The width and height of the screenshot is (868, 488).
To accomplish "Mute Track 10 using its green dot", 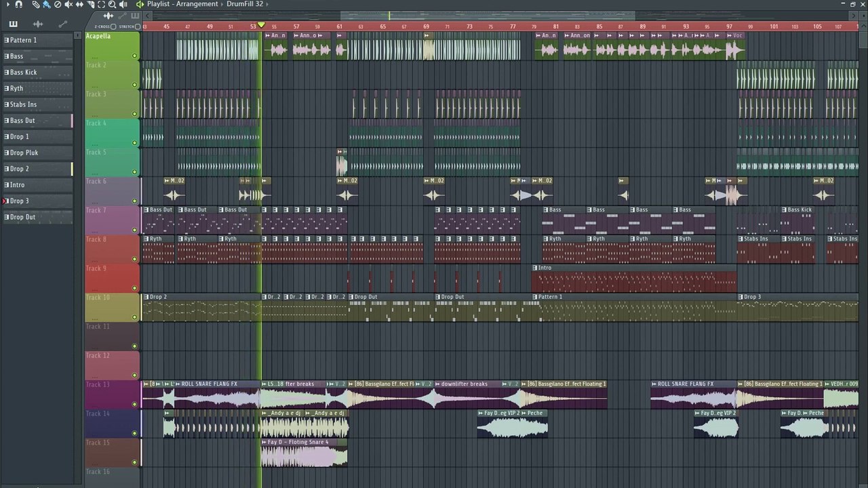I will pyautogui.click(x=134, y=317).
